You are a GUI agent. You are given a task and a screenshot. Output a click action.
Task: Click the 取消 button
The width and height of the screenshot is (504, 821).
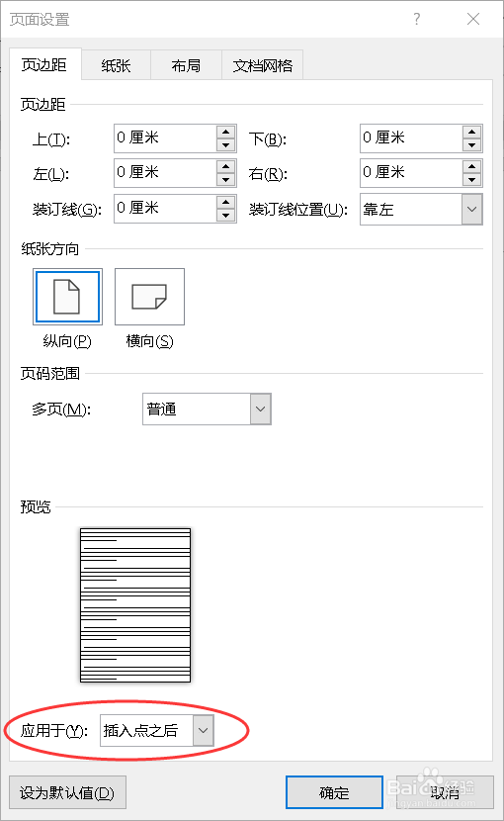pos(445,792)
